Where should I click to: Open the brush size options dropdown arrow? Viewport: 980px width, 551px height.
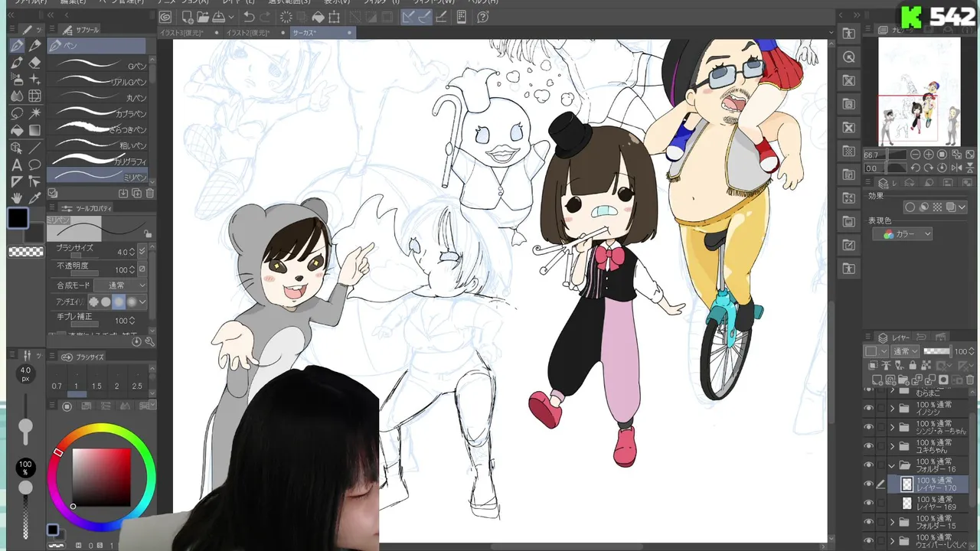(142, 251)
